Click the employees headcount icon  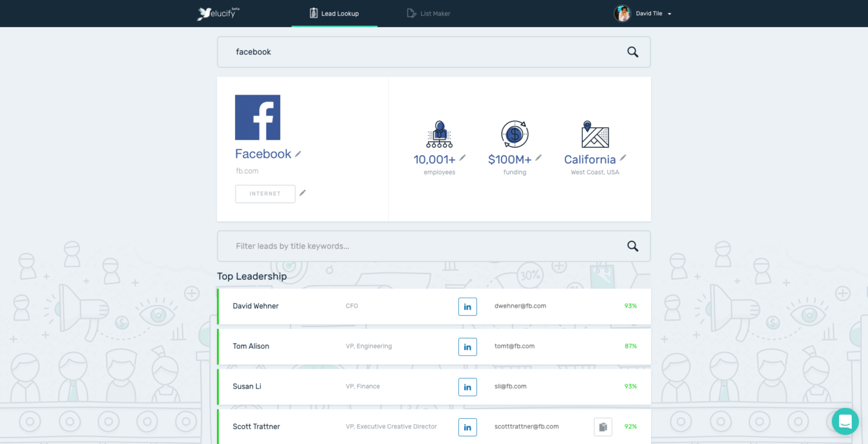(439, 134)
